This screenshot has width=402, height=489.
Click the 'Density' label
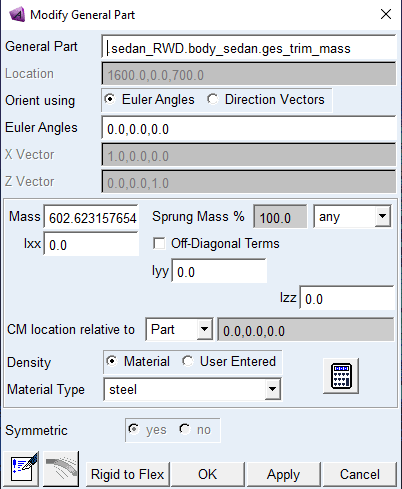(x=29, y=362)
